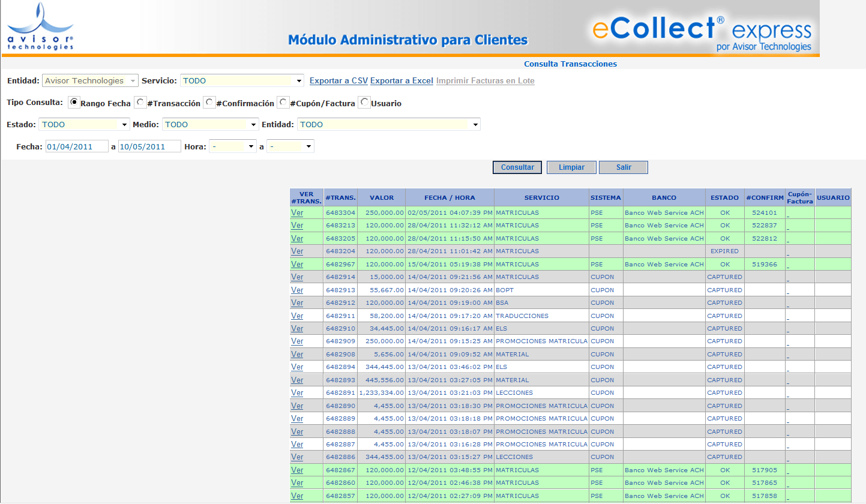Click Ver link for TRADUCCIONES transaction 6482911

[297, 316]
